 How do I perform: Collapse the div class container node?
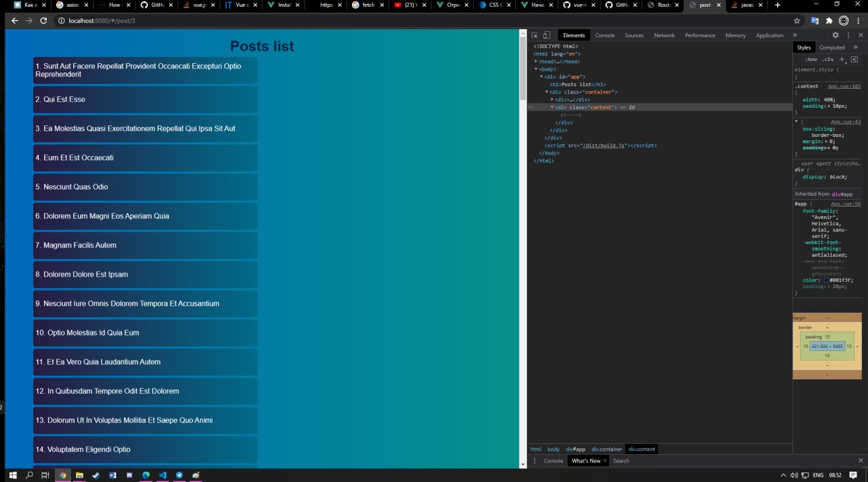pyautogui.click(x=547, y=92)
